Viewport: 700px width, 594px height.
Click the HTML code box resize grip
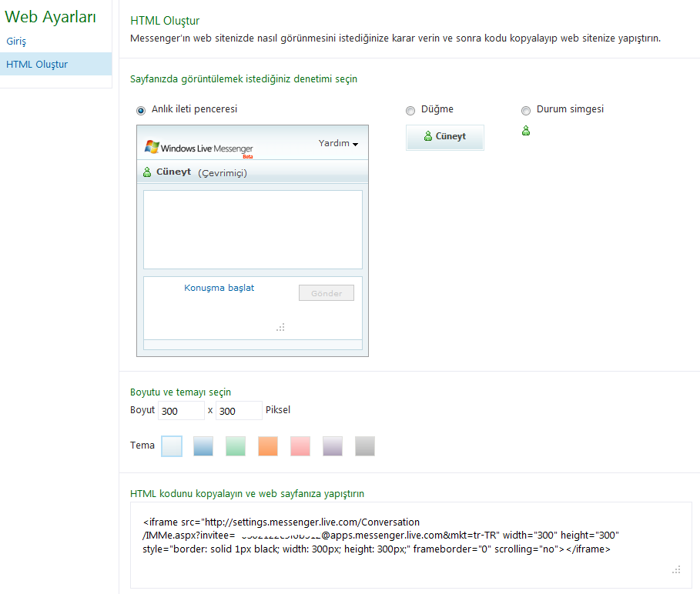point(676,569)
